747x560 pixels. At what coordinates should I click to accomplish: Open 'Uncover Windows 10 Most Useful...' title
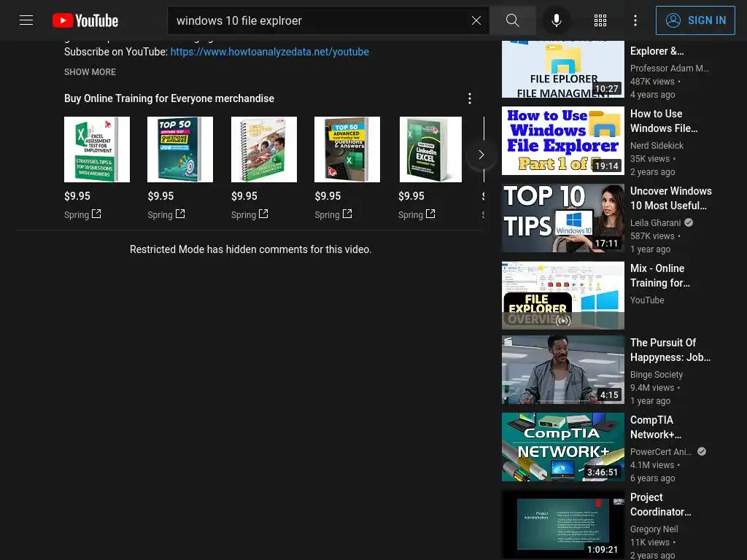(x=671, y=198)
